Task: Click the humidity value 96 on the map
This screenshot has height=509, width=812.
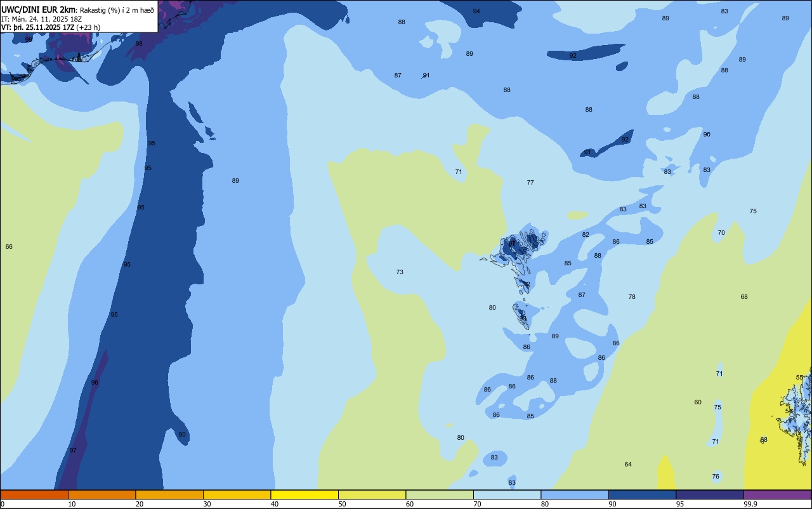Action: point(95,382)
